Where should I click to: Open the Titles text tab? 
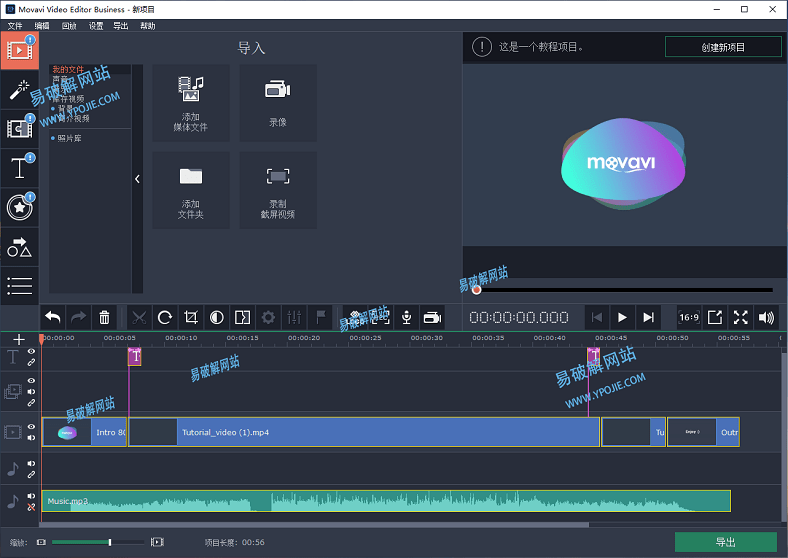[x=20, y=168]
